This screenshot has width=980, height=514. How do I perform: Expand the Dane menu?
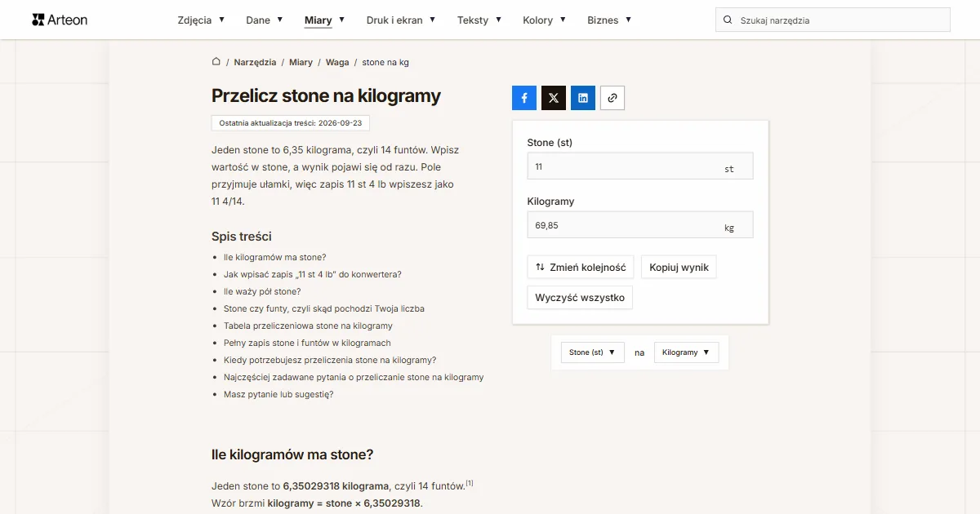[x=265, y=20]
